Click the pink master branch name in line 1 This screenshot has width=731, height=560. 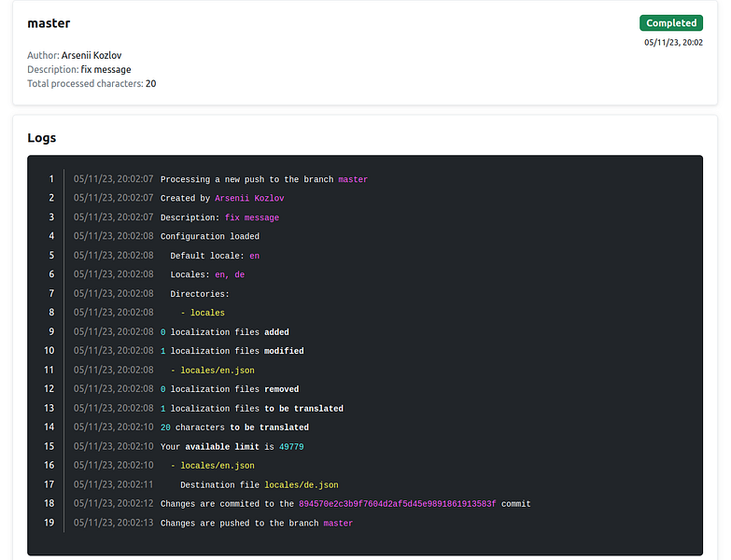click(x=353, y=179)
